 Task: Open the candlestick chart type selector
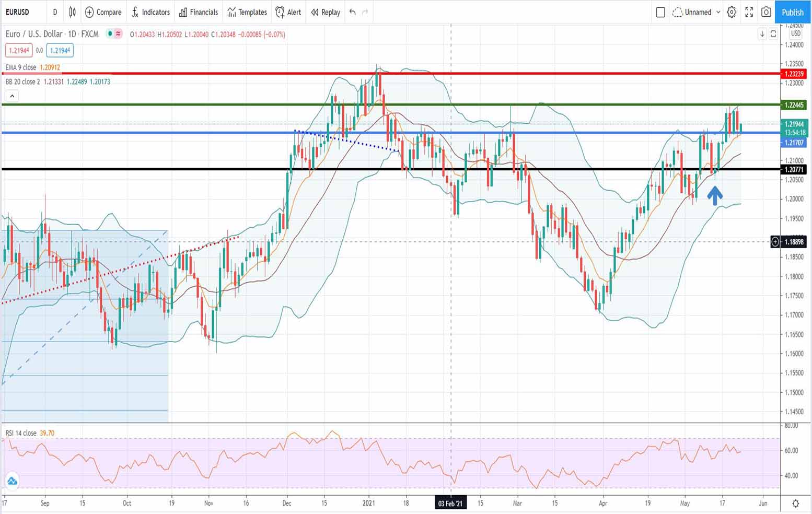click(72, 12)
